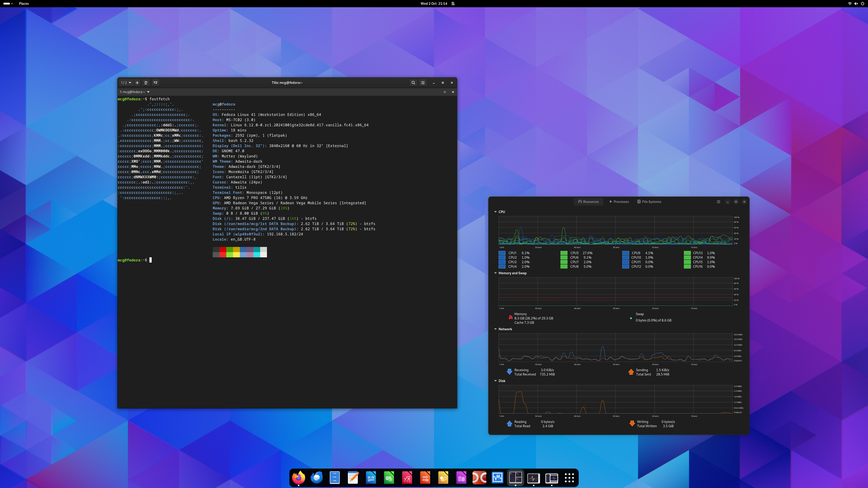This screenshot has width=868, height=488.
Task: Click the Tilix title bar text
Action: (x=287, y=82)
